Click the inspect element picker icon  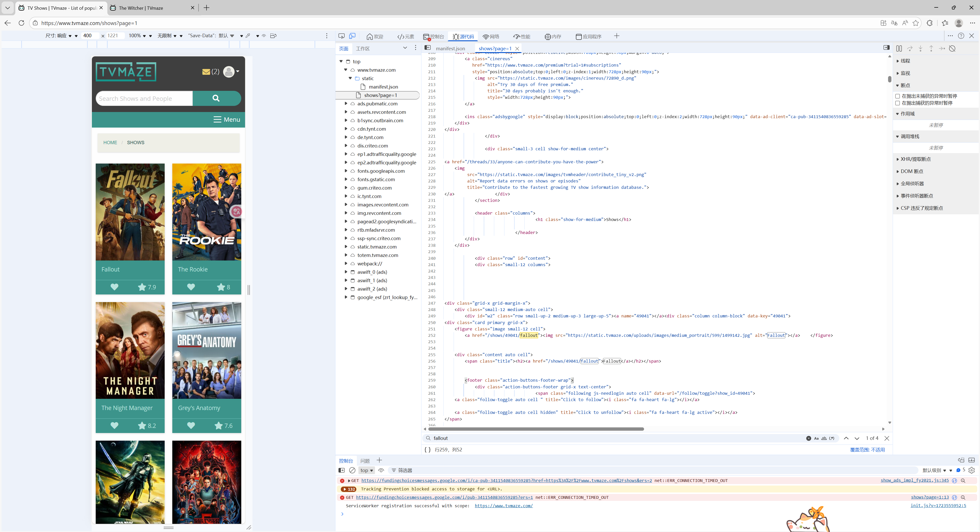point(341,36)
